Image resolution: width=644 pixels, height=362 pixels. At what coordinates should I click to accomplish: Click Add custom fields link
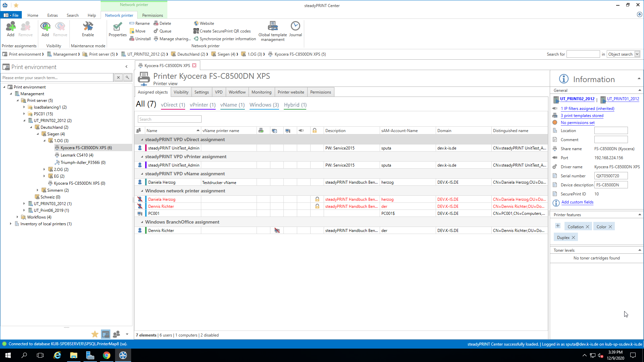click(x=577, y=202)
